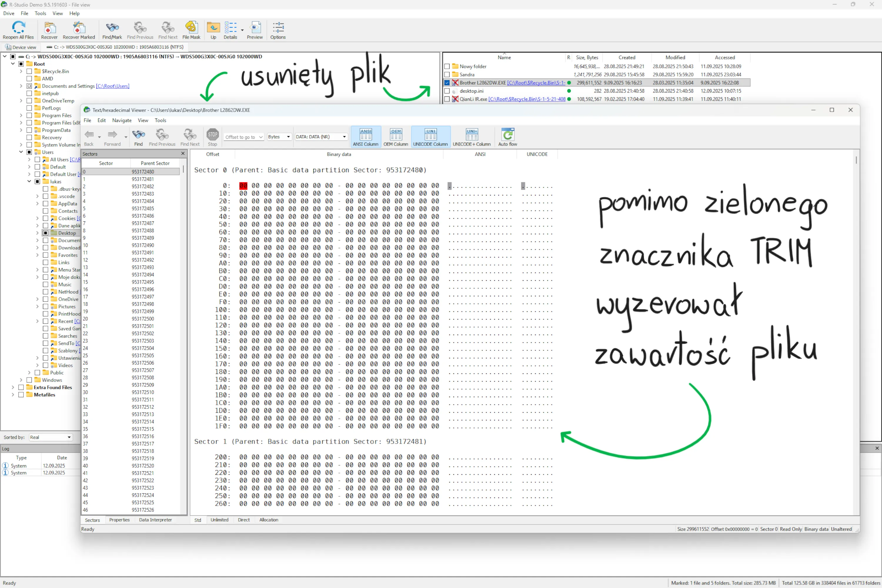Expand the Metafiles node
The height and width of the screenshot is (588, 882).
(x=13, y=395)
